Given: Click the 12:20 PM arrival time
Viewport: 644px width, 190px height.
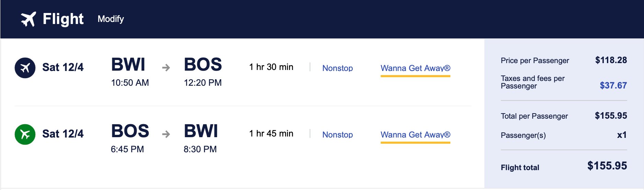Looking at the screenshot, I should point(203,83).
